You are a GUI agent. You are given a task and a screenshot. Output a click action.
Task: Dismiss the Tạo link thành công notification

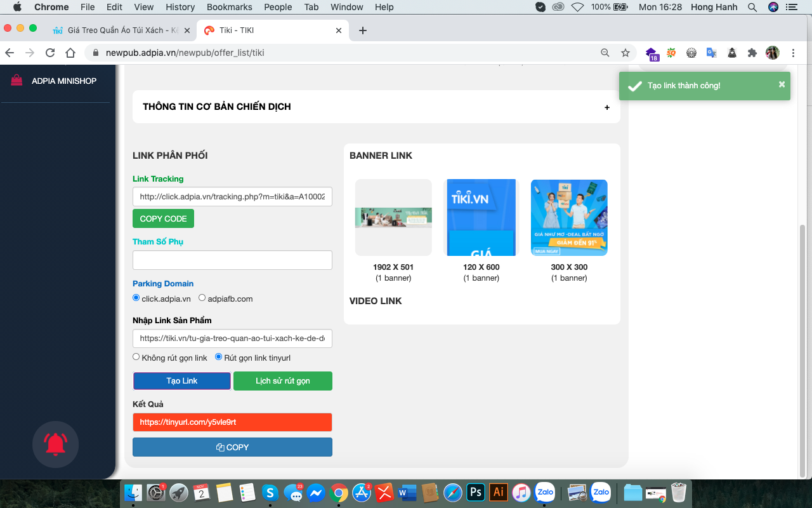[x=782, y=84]
